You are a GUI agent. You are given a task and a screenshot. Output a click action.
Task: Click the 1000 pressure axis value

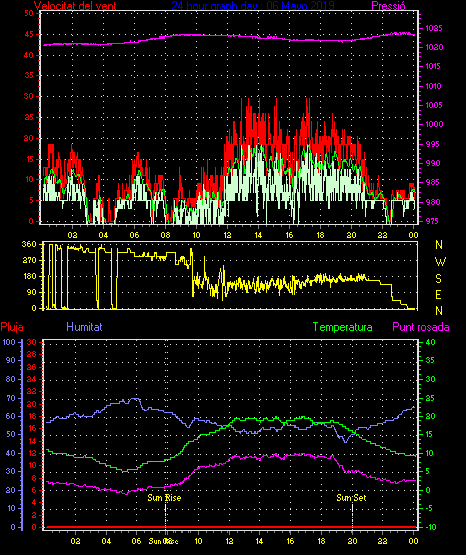(434, 124)
